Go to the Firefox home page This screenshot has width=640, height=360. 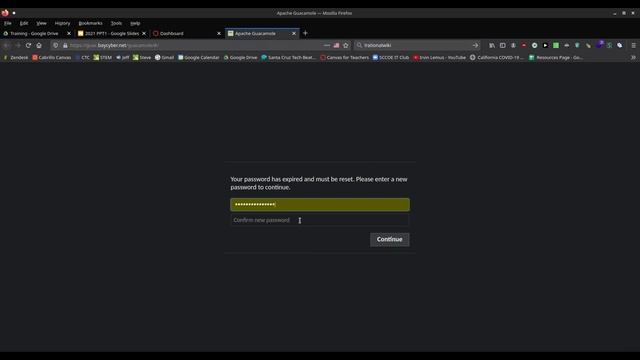39,45
